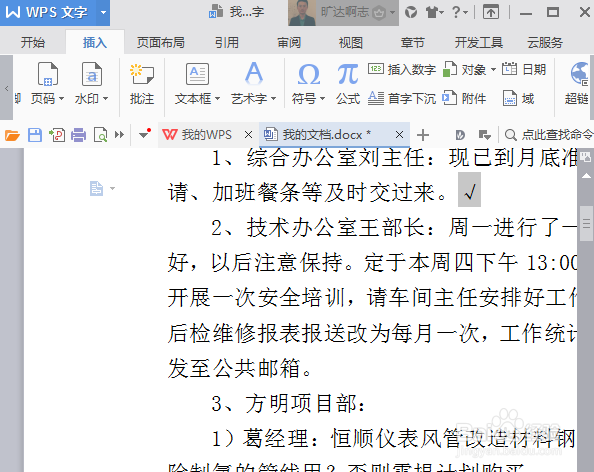Insert the 日期 date

[524, 69]
